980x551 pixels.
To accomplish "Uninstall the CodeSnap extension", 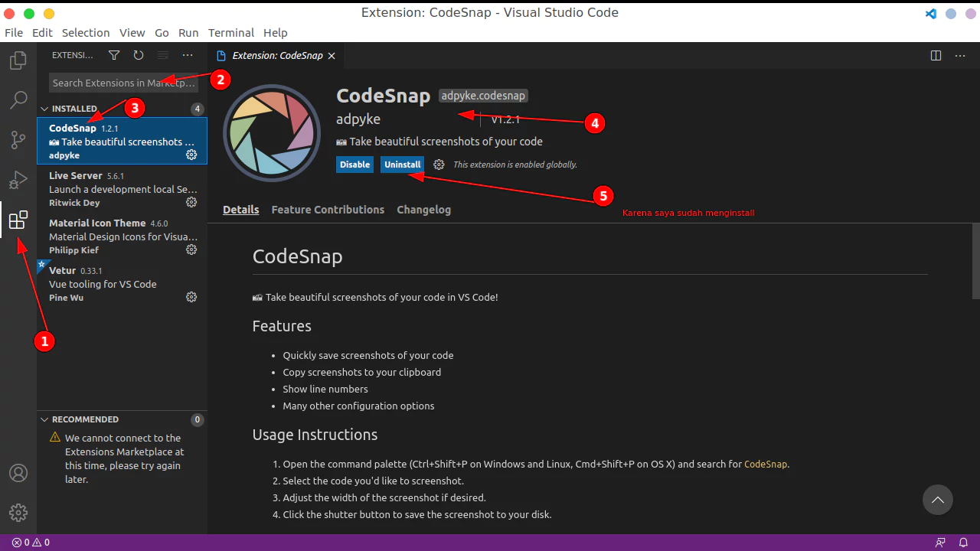I will point(403,165).
